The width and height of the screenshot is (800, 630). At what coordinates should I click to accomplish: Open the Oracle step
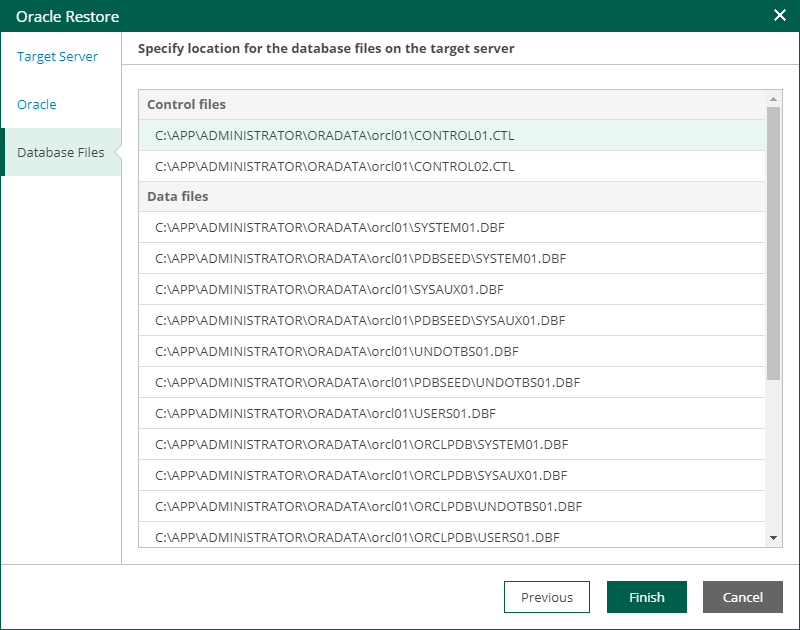click(x=37, y=105)
